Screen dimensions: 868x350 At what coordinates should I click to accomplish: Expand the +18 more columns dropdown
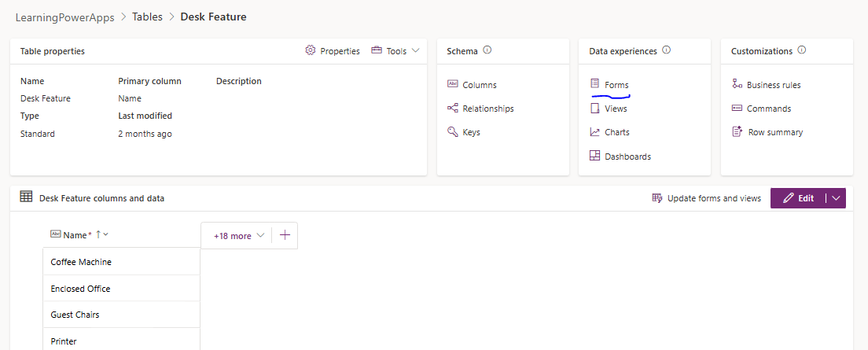pyautogui.click(x=239, y=236)
